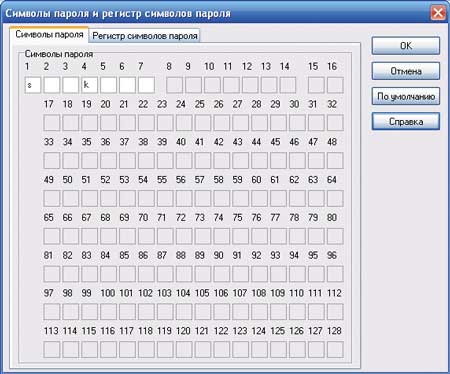
Task: Select password character field 5
Action: click(108, 85)
